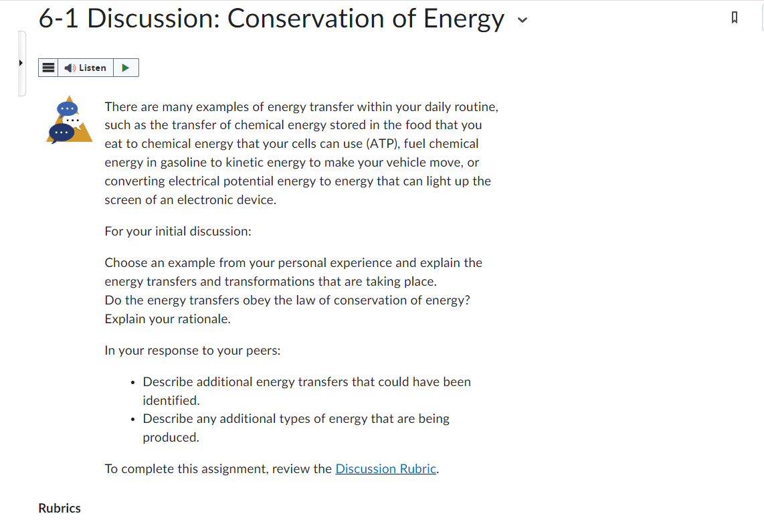Click the bookmark icon in the top-right corner
The height and width of the screenshot is (532, 764).
734,17
